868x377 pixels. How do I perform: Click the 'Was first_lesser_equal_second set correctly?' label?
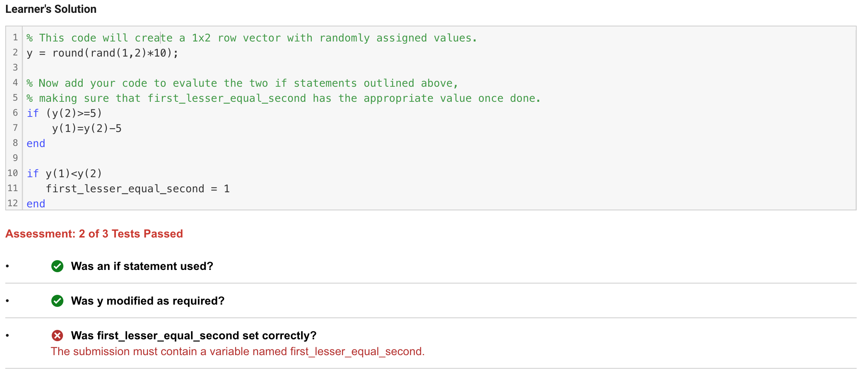point(193,336)
